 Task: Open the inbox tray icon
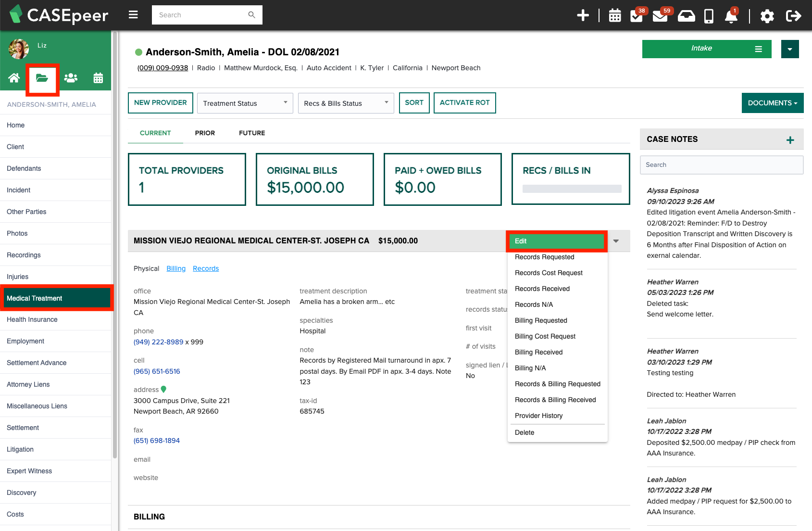point(687,16)
